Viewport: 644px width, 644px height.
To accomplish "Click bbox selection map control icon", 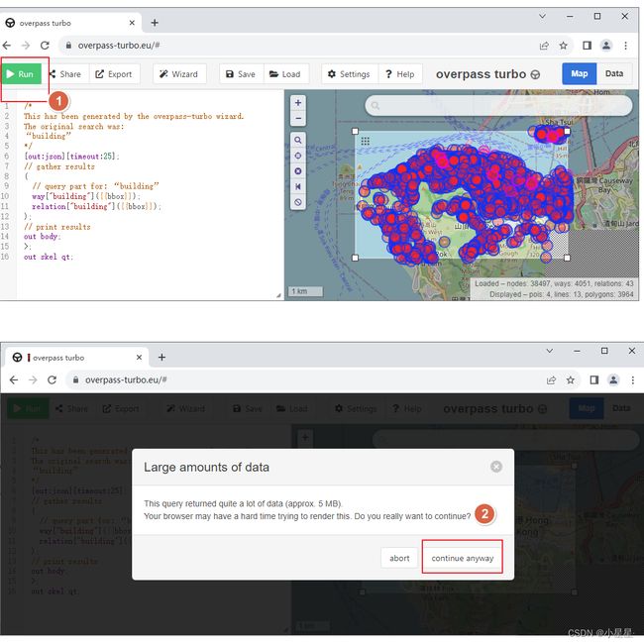I will point(298,171).
